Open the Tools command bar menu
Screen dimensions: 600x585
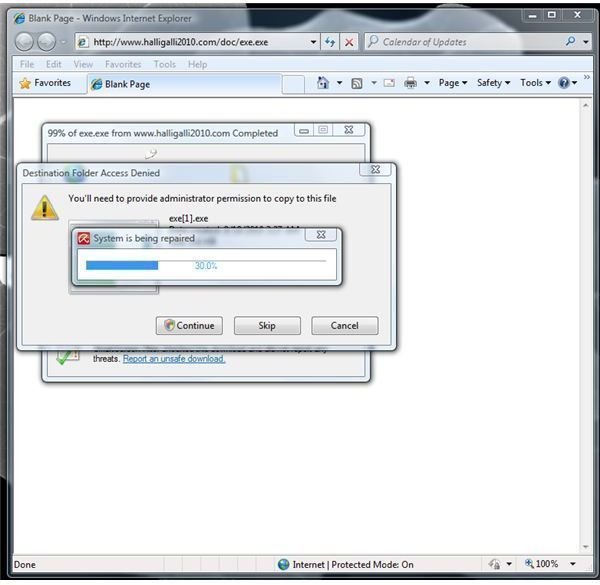pos(535,83)
